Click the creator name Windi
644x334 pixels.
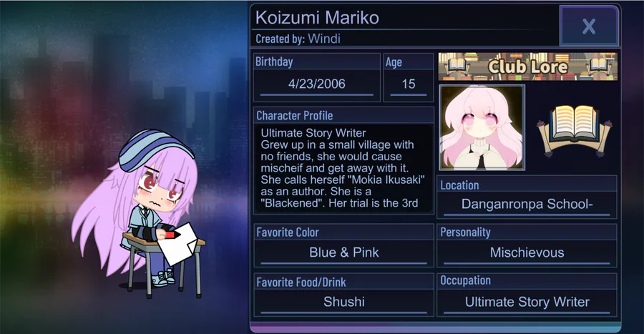[x=324, y=39]
